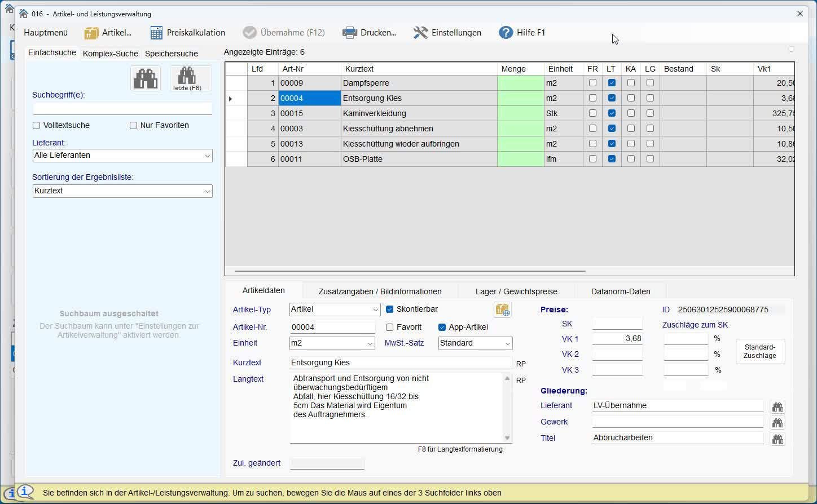Switch to the Komplex-Suche tab

[x=110, y=54]
